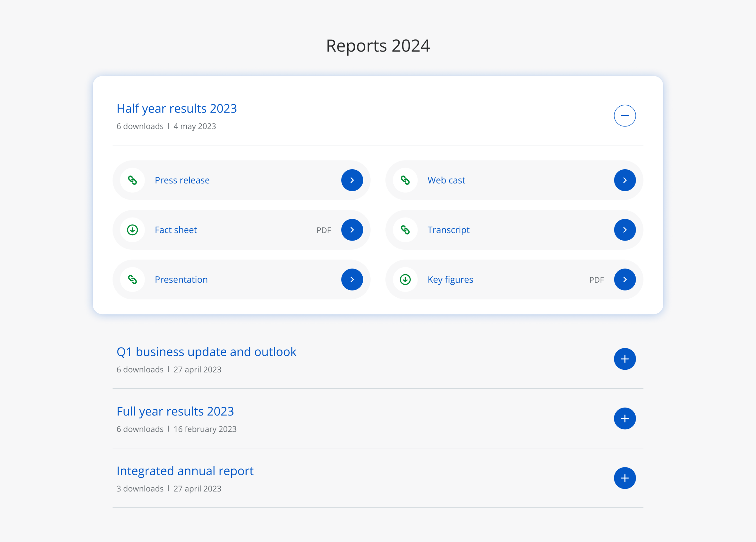Click the blue arrow on Fact sheet row

tap(352, 230)
